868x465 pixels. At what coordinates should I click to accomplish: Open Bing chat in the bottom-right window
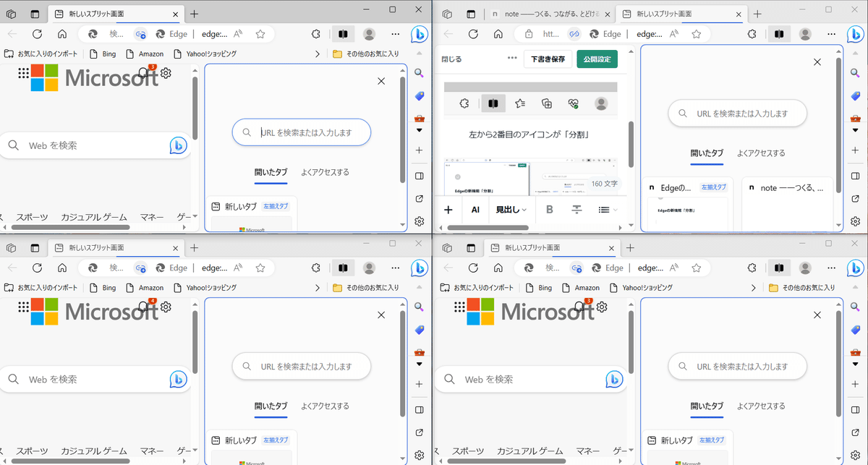click(x=856, y=268)
